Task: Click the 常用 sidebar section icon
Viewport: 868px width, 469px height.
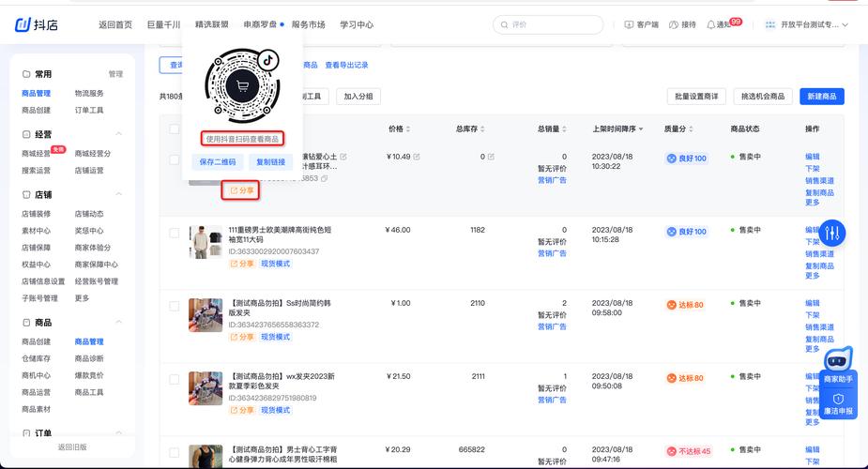Action: pyautogui.click(x=26, y=74)
